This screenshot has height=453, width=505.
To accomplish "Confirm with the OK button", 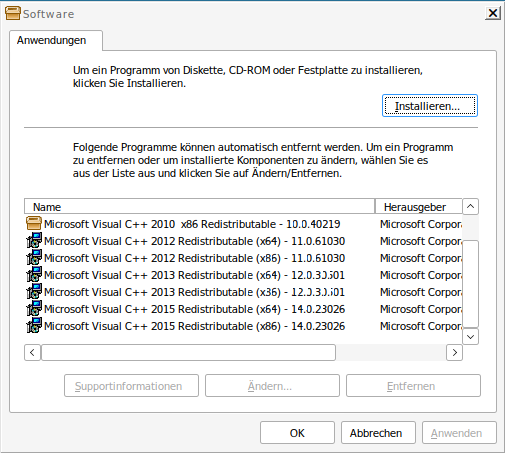I will (297, 433).
